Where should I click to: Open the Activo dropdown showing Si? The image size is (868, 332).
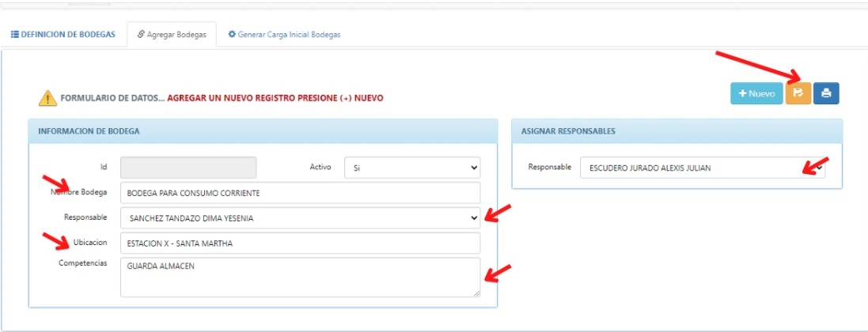[412, 167]
